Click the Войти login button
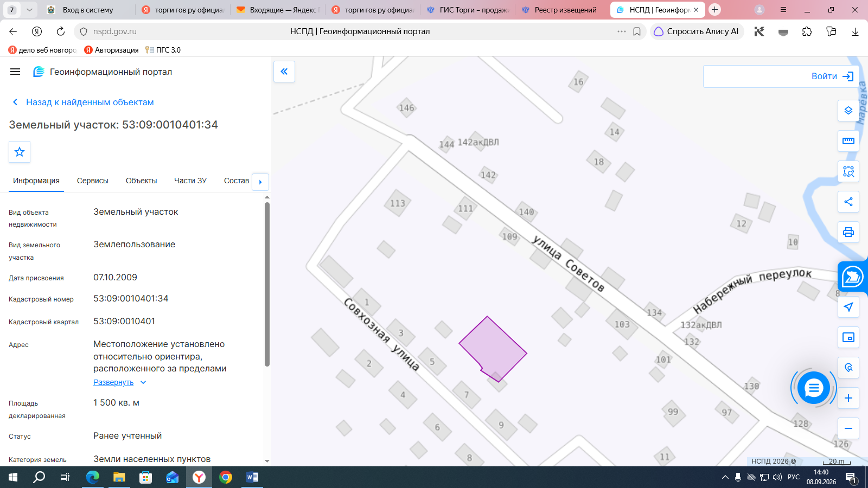The width and height of the screenshot is (868, 488). pyautogui.click(x=832, y=76)
